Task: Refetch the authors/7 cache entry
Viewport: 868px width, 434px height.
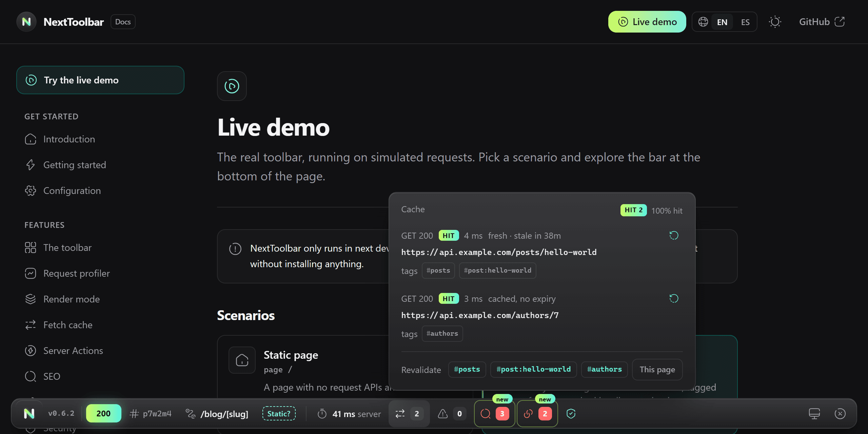Action: (x=674, y=298)
